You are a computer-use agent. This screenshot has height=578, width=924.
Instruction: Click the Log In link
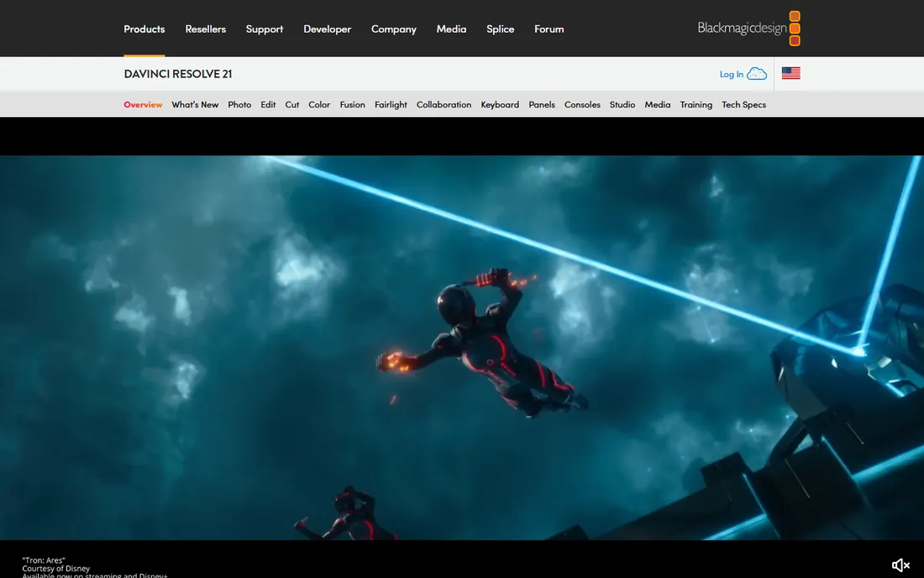(x=732, y=74)
